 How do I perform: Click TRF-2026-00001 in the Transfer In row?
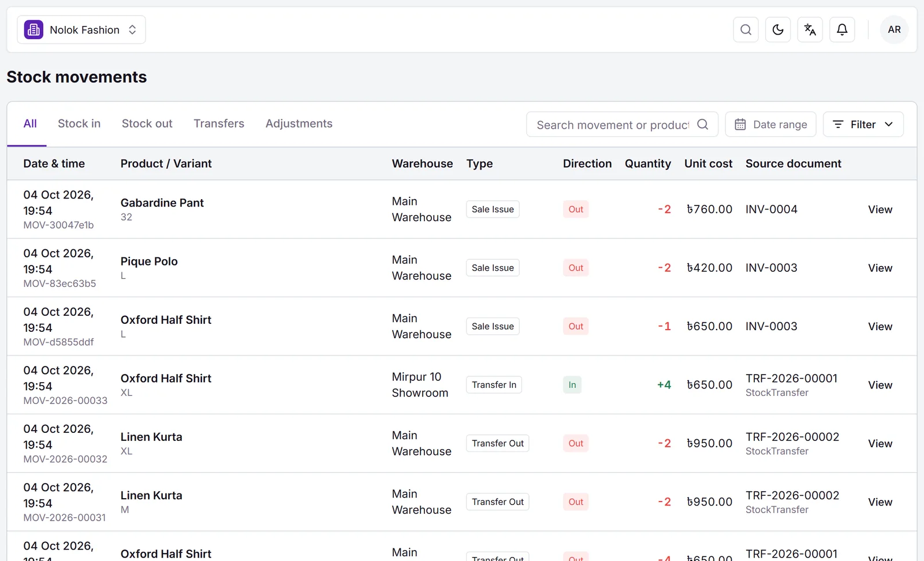(x=791, y=378)
